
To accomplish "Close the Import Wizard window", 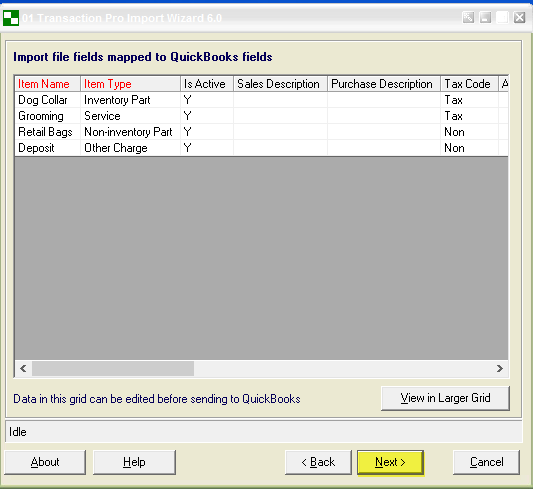I will [x=519, y=17].
